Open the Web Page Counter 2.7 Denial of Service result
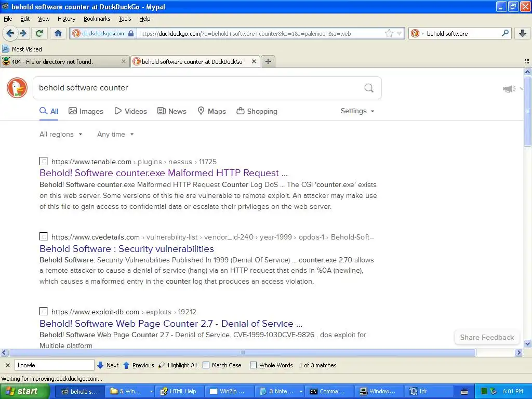 coord(170,324)
